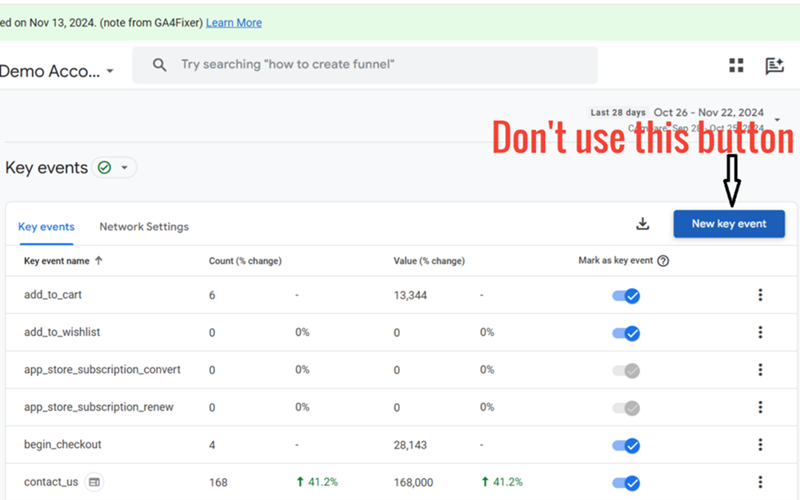
Task: Toggle contact_us key event switch
Action: [x=626, y=483]
